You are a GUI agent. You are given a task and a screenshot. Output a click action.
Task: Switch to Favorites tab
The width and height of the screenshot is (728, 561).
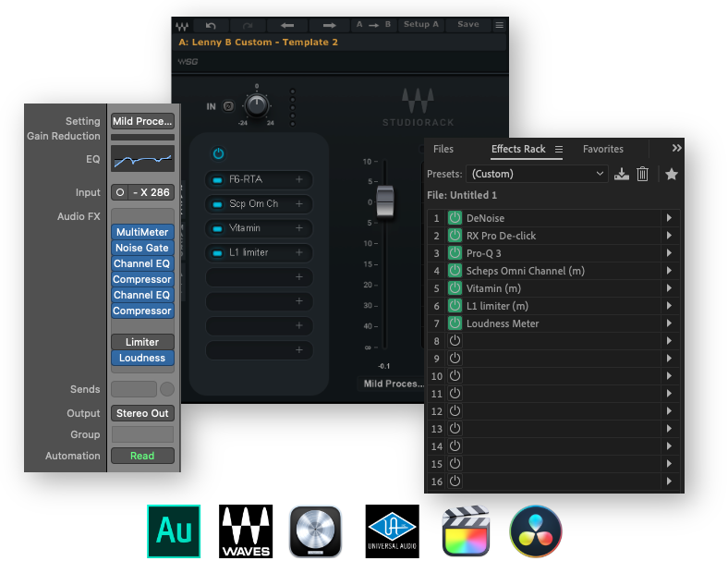pos(603,149)
